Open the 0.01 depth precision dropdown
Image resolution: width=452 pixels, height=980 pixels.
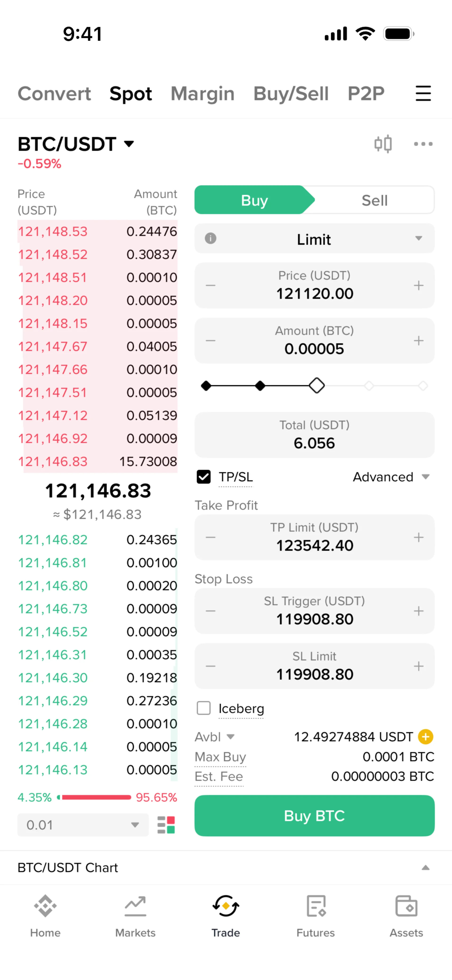click(x=83, y=825)
